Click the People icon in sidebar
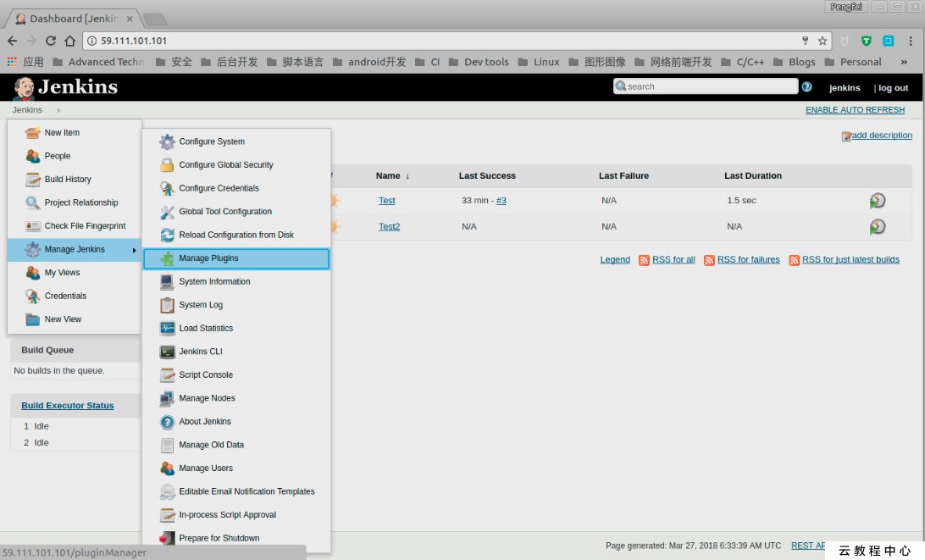Viewport: 925px width, 560px height. pos(32,156)
